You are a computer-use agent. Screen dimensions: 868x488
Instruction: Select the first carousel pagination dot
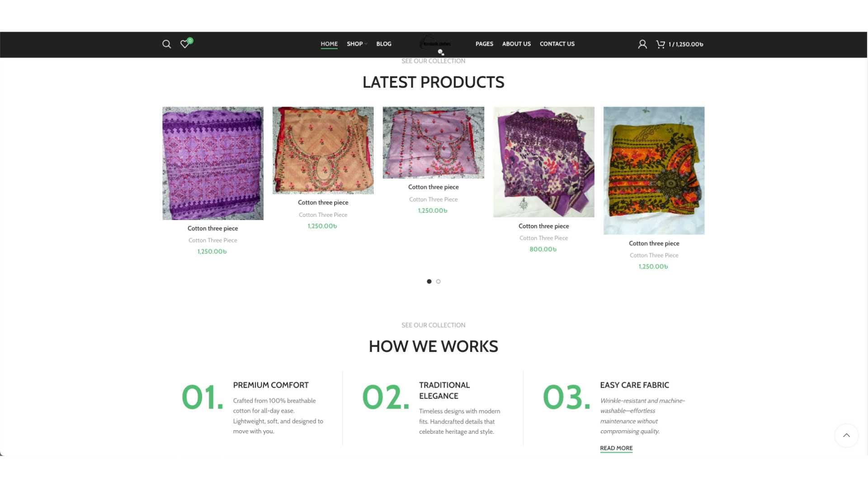pyautogui.click(x=429, y=282)
